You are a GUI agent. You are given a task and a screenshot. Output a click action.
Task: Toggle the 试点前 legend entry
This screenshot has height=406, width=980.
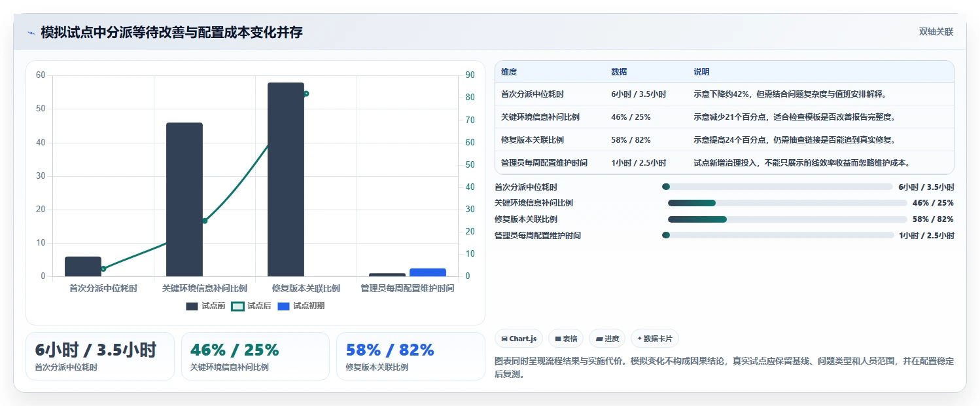(205, 306)
